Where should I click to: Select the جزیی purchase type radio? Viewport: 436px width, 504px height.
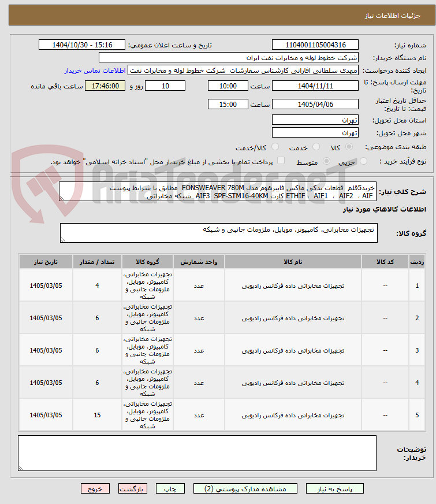363,161
